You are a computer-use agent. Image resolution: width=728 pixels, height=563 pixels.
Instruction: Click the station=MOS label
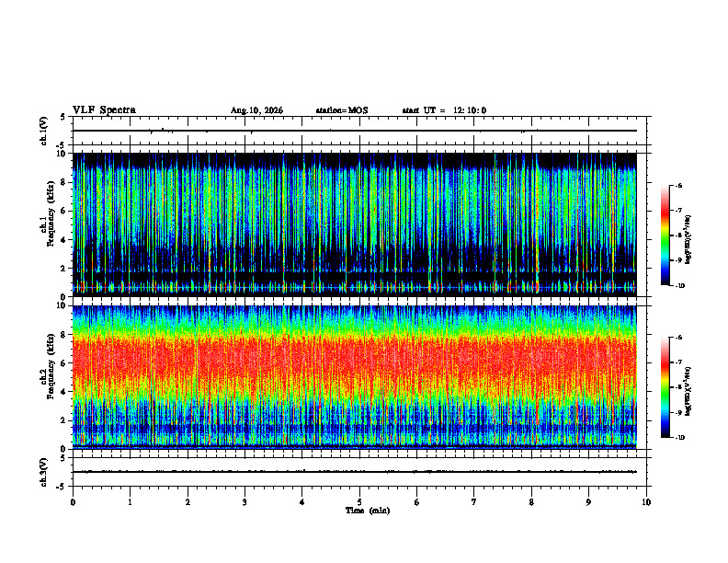[342, 110]
